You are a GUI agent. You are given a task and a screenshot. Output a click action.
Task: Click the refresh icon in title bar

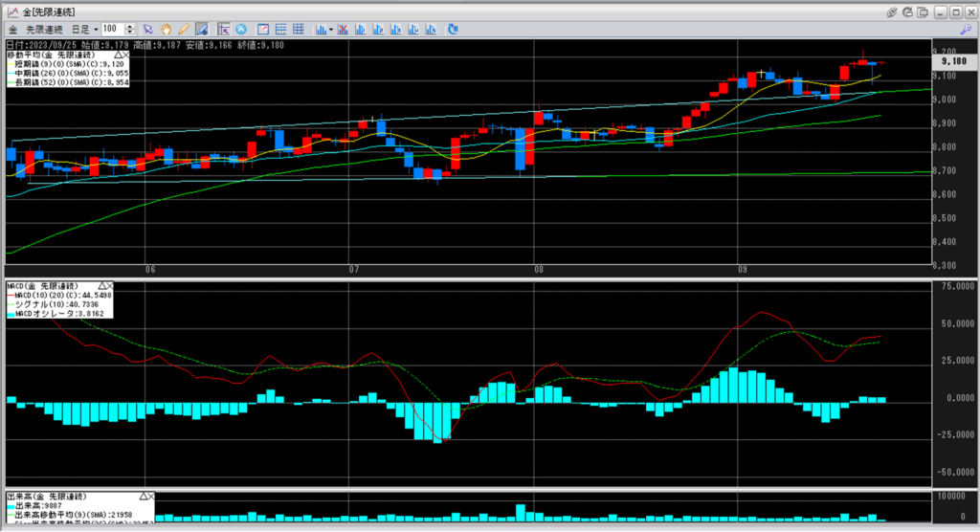tap(907, 11)
